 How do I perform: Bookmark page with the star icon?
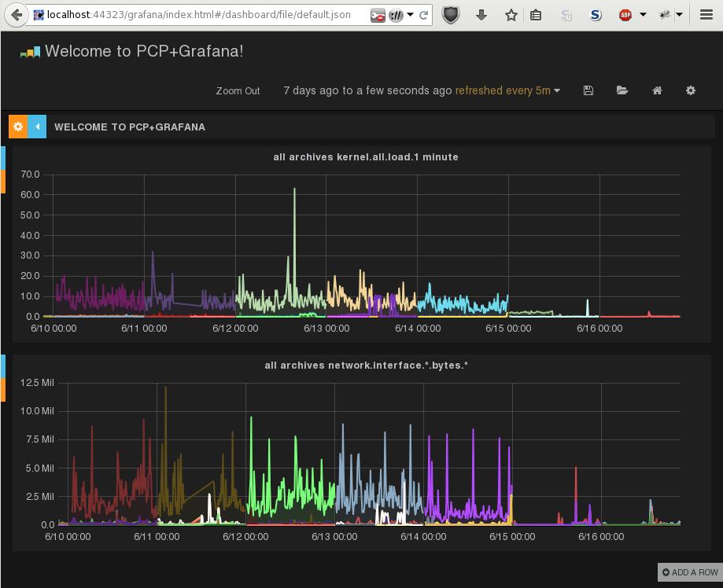pos(511,15)
